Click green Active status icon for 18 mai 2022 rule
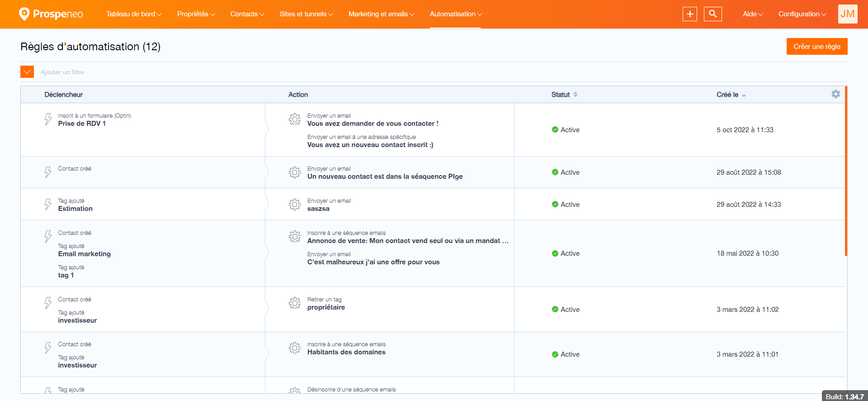This screenshot has width=868, height=401. point(555,253)
